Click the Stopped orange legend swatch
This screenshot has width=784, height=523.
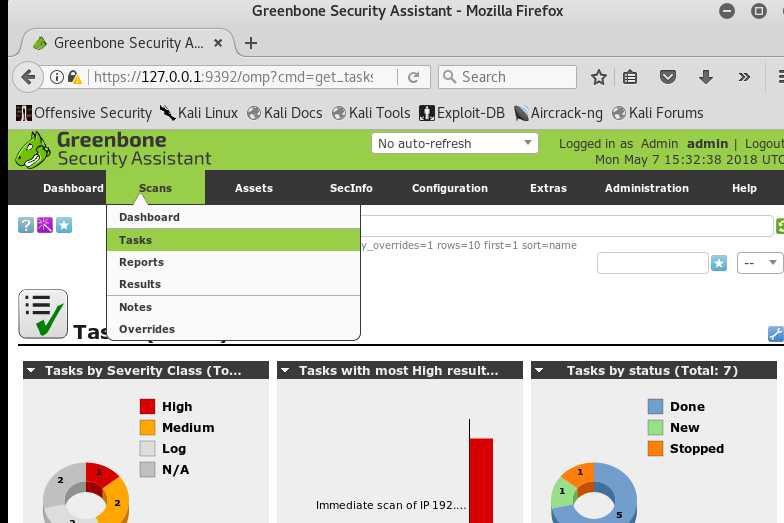pos(656,448)
